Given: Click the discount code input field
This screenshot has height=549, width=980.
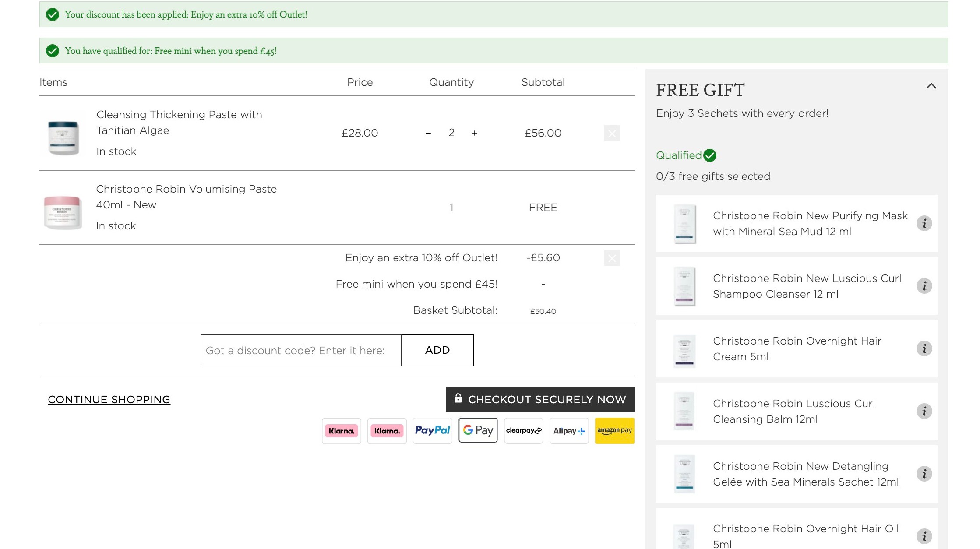Looking at the screenshot, I should pos(301,350).
